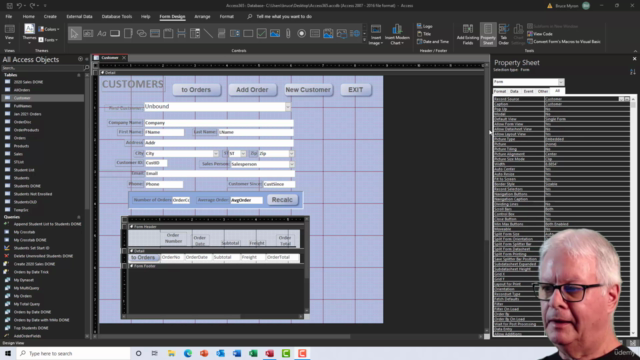
Task: Close the Customer document tab
Action: (x=124, y=58)
